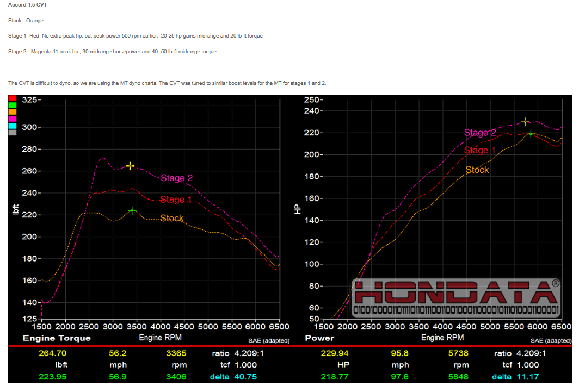Select Stage 1 label on torque chart

(176, 200)
